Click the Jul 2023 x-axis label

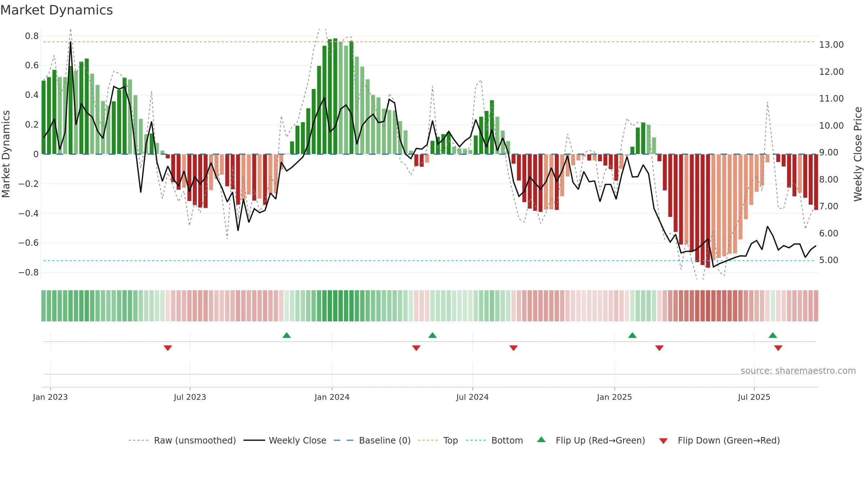tap(190, 397)
